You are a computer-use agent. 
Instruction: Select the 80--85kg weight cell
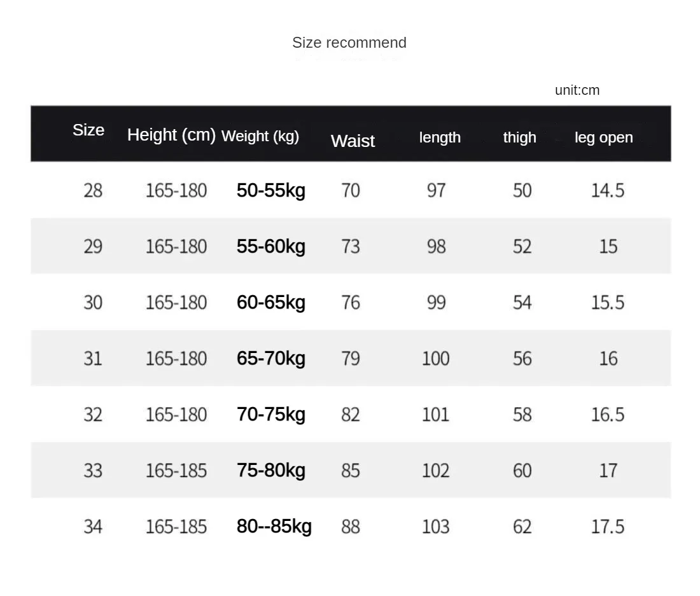(x=274, y=527)
